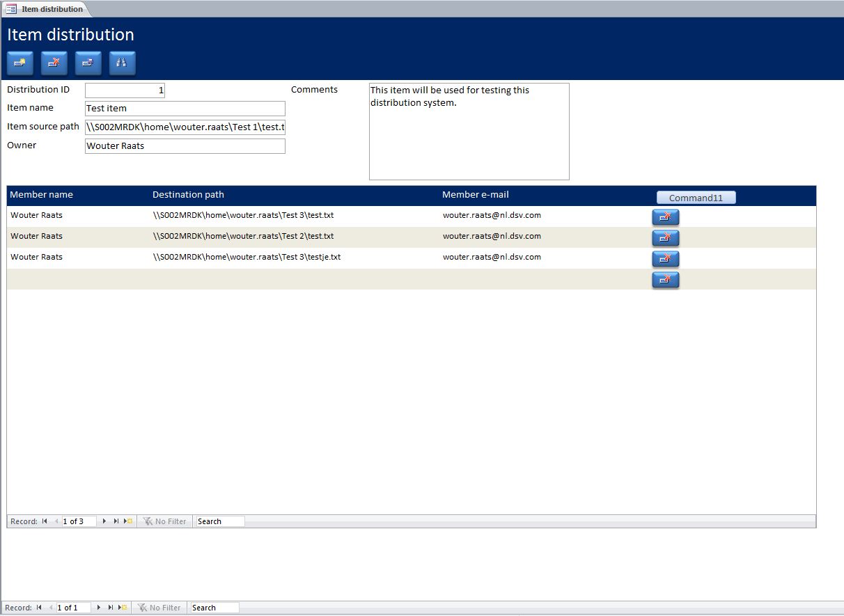Click destination path ending Test 3\test.txt
The image size is (844, 616).
pyautogui.click(x=243, y=215)
